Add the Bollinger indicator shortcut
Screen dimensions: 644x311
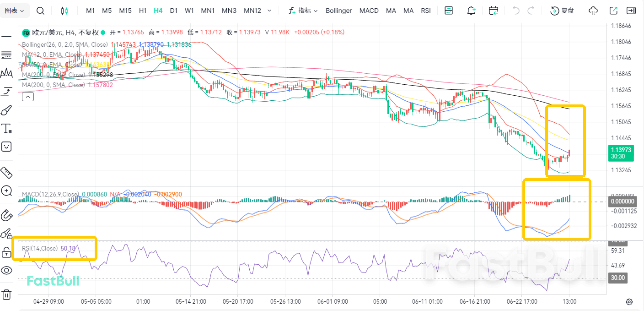[x=339, y=11]
